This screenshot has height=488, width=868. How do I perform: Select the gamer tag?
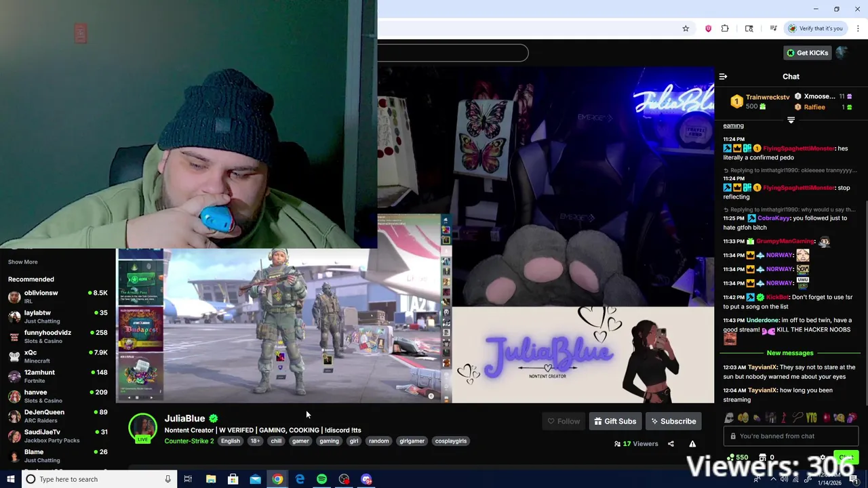pos(300,441)
